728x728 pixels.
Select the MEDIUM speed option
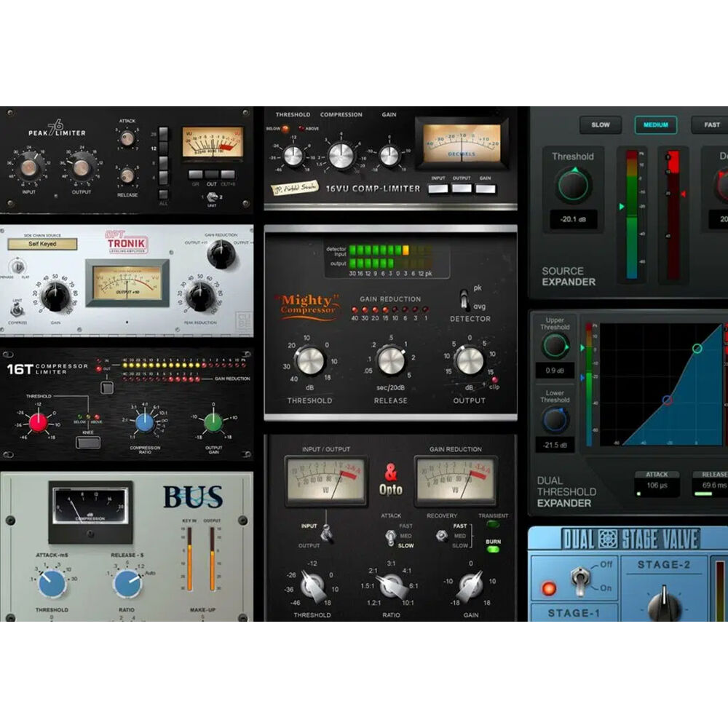[655, 124]
